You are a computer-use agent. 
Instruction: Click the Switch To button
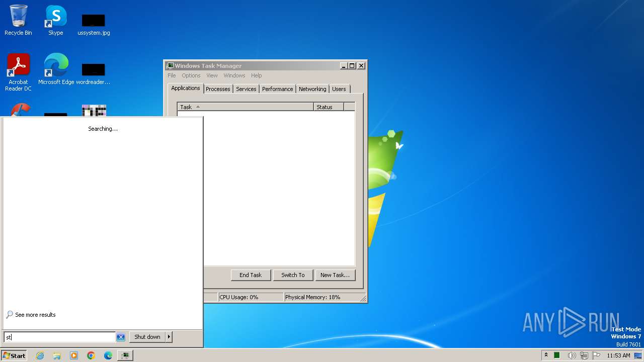point(293,275)
